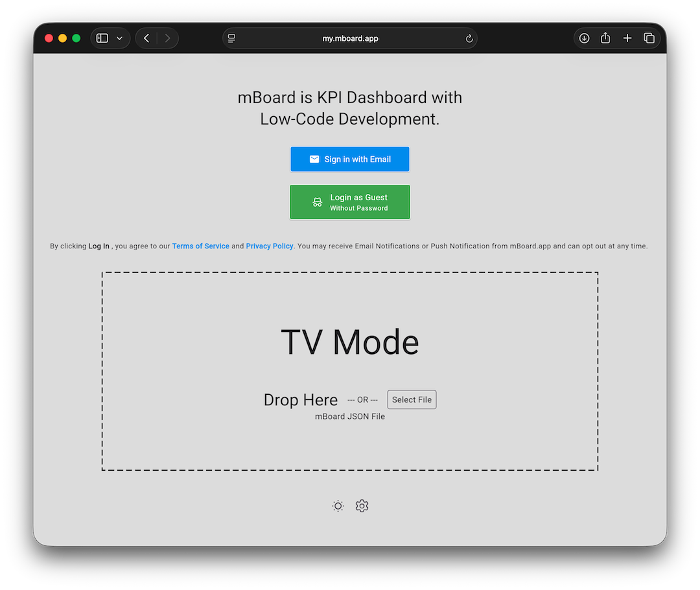The image size is (700, 590).
Task: Click the browser forward arrow
Action: (x=168, y=38)
